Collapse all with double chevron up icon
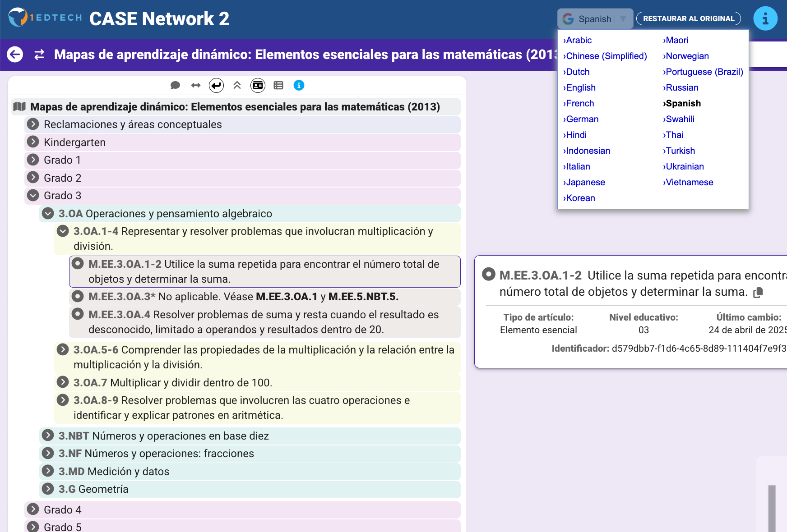This screenshot has height=532, width=787. 237,85
